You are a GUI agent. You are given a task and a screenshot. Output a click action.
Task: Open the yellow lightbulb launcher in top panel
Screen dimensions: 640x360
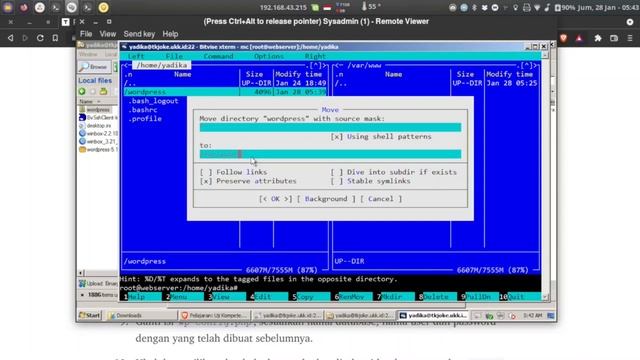[x=103, y=7]
